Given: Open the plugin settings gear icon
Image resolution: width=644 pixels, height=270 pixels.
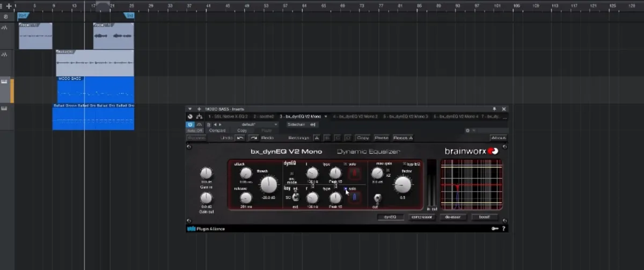Looking at the screenshot, I should [467, 130].
